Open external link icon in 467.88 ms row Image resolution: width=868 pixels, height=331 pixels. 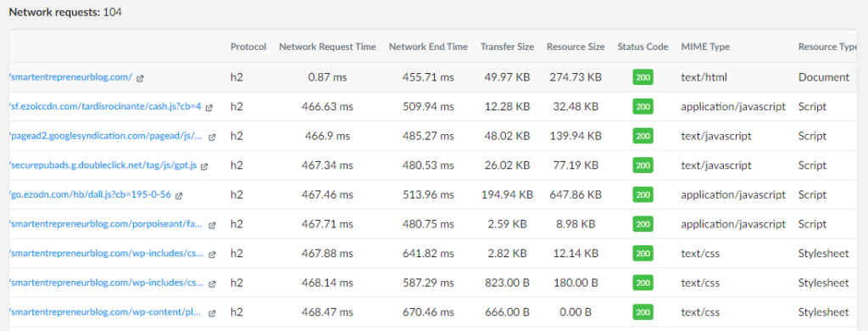click(212, 255)
